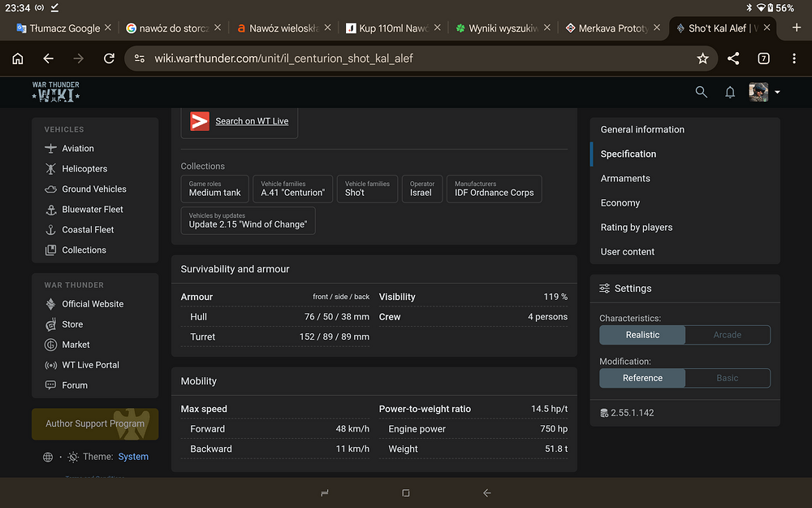This screenshot has width=812, height=508.
Task: Bookmark page with the star icon
Action: click(x=702, y=59)
